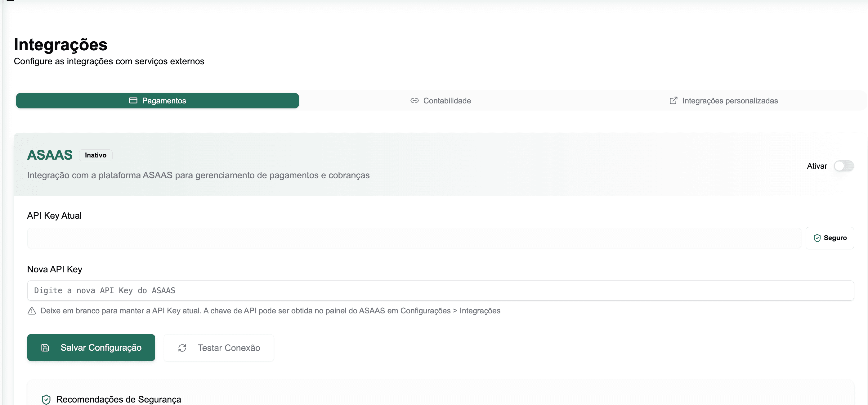The image size is (868, 405).
Task: Click the shield icon inside the Seguro badge
Action: (817, 238)
